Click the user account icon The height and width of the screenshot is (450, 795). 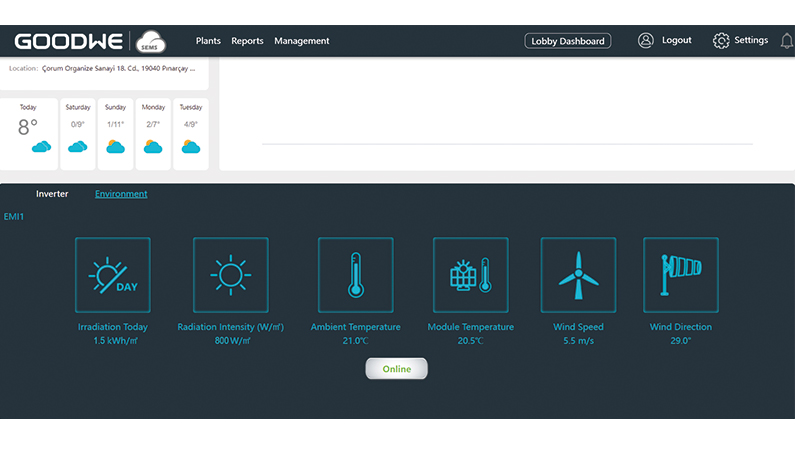pos(645,41)
